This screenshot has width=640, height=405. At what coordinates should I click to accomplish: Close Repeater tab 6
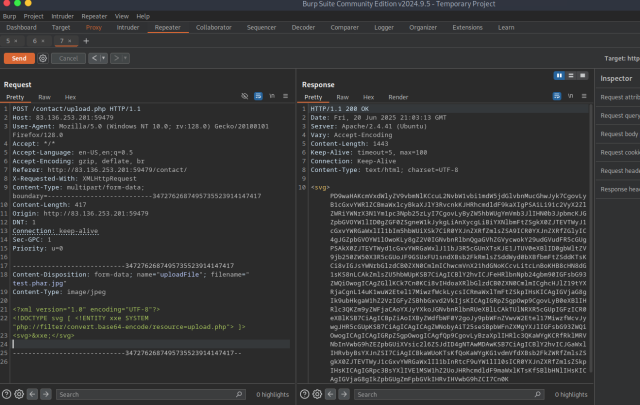pyautogui.click(x=43, y=41)
